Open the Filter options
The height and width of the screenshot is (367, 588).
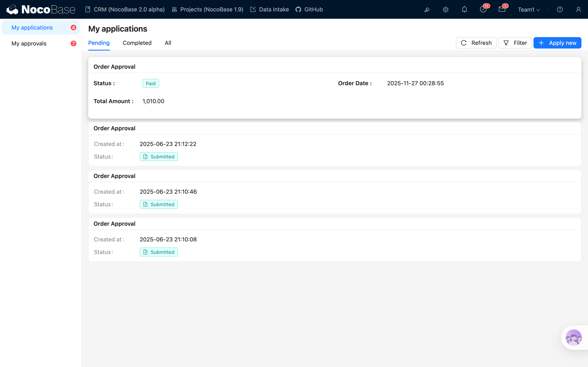pos(515,43)
